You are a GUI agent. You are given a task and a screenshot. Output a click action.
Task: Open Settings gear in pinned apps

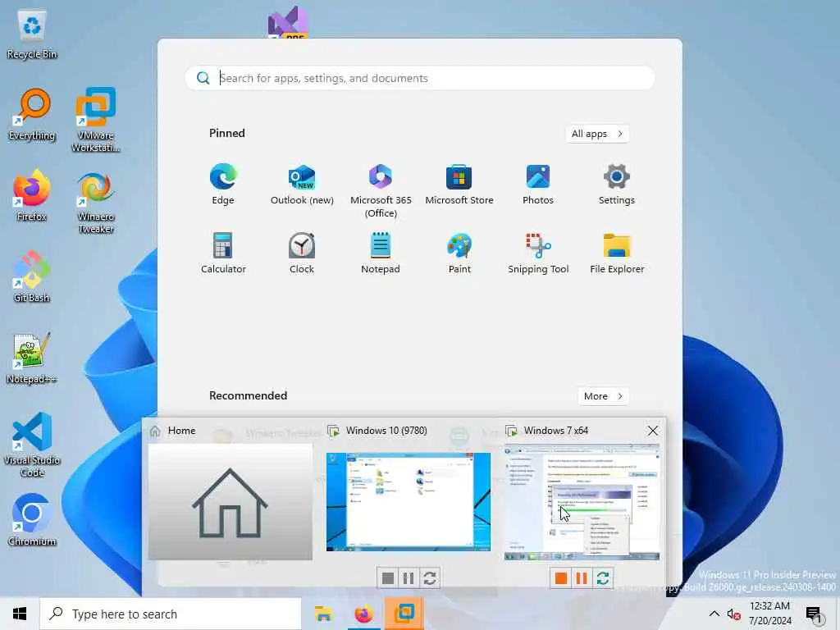617,185
